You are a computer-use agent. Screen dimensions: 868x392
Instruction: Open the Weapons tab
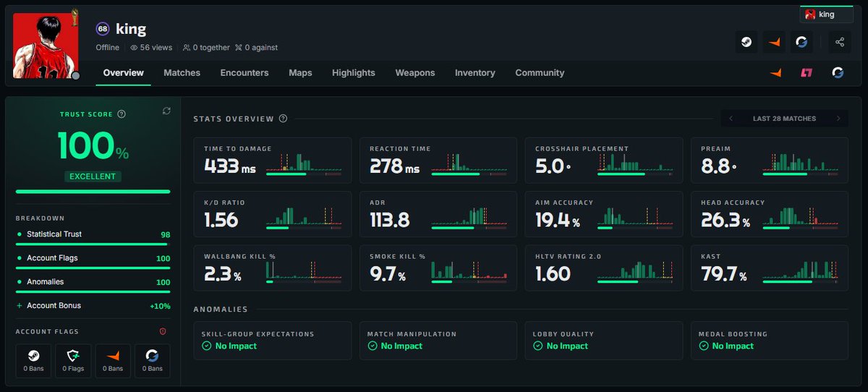(415, 73)
